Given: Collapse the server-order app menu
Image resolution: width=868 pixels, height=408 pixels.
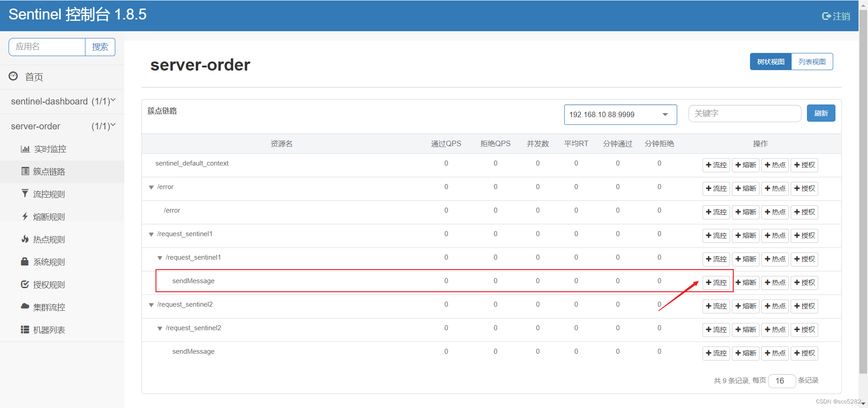Looking at the screenshot, I should coord(62,126).
